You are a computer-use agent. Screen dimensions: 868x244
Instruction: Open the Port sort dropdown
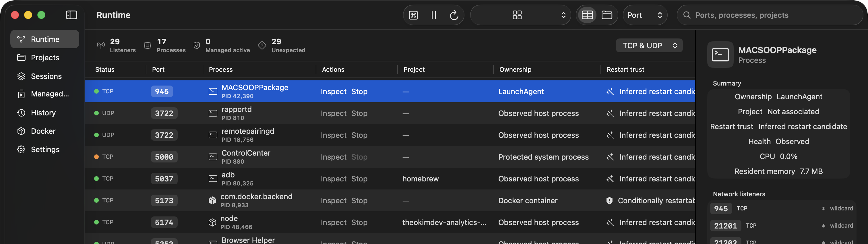tap(645, 15)
